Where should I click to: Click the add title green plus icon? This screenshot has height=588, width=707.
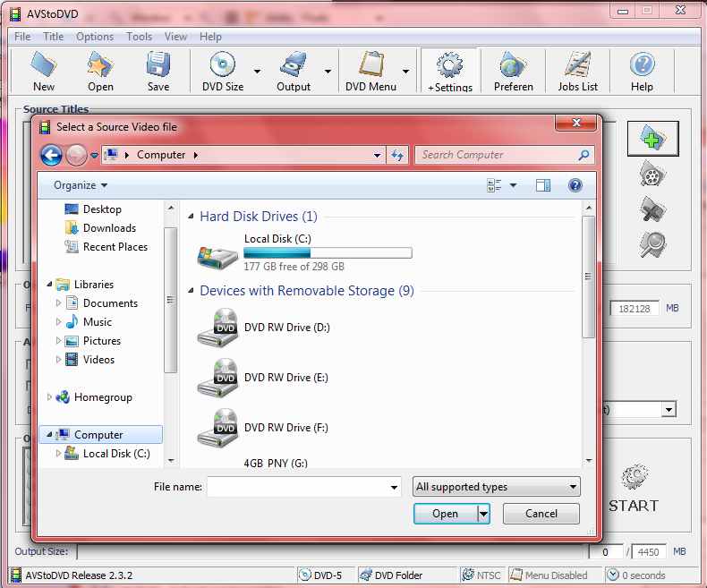(652, 138)
